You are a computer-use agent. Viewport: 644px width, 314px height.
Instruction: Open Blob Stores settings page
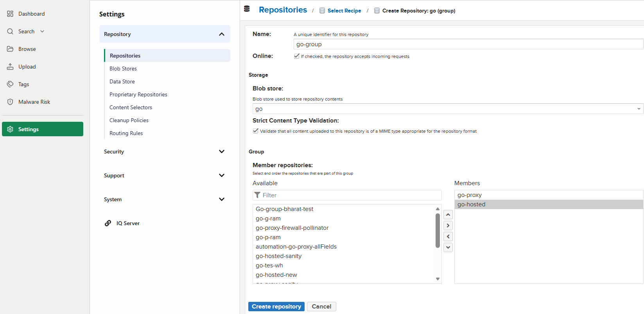point(123,69)
